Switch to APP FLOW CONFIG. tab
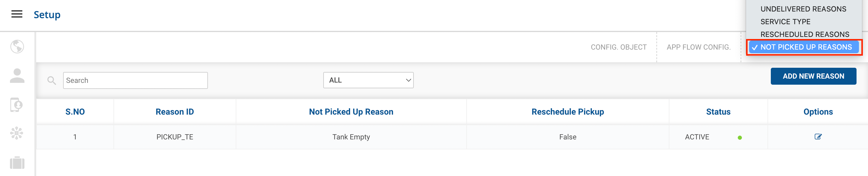Screen dimensions: 868x176 click(x=698, y=47)
